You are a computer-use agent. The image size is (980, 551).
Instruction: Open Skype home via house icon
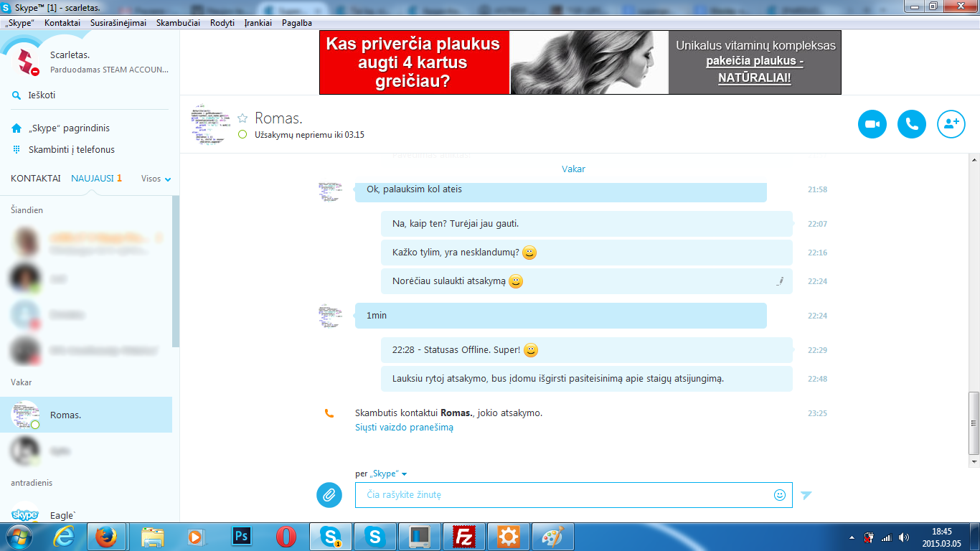point(17,128)
